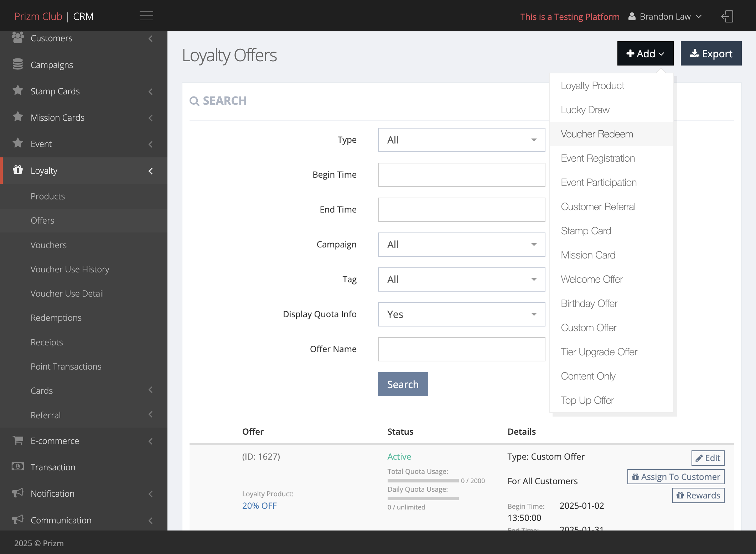Select Lucky Draw from Add menu
The height and width of the screenshot is (554, 756).
[611, 110]
